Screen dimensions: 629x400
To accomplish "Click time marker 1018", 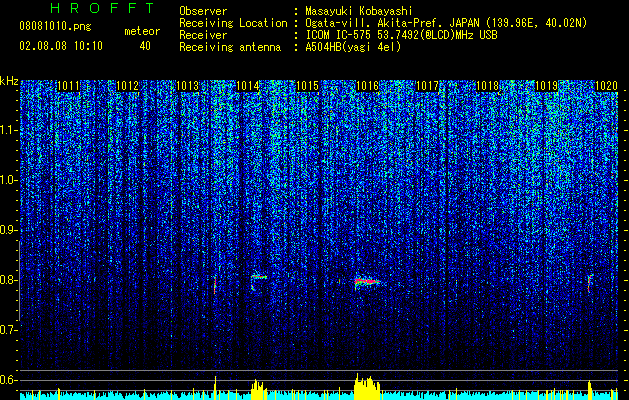I will (487, 86).
